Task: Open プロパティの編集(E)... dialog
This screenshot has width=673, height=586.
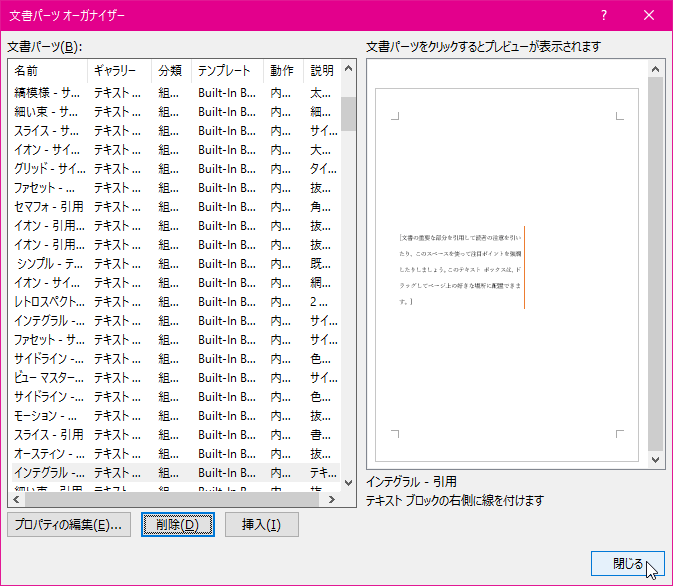Action: (x=69, y=525)
